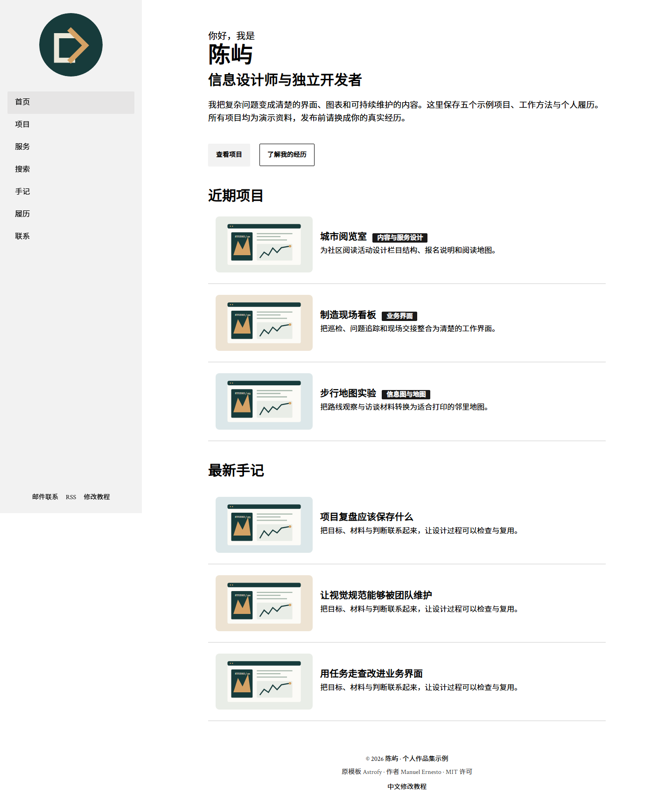Click the 内容与服务设计 category badge
This screenshot has height=801, width=672.
coord(400,238)
